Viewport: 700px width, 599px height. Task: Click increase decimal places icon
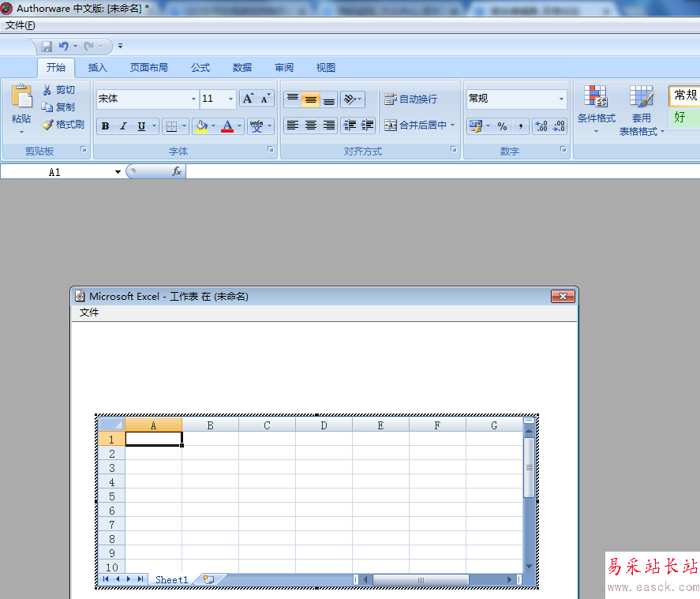[541, 126]
